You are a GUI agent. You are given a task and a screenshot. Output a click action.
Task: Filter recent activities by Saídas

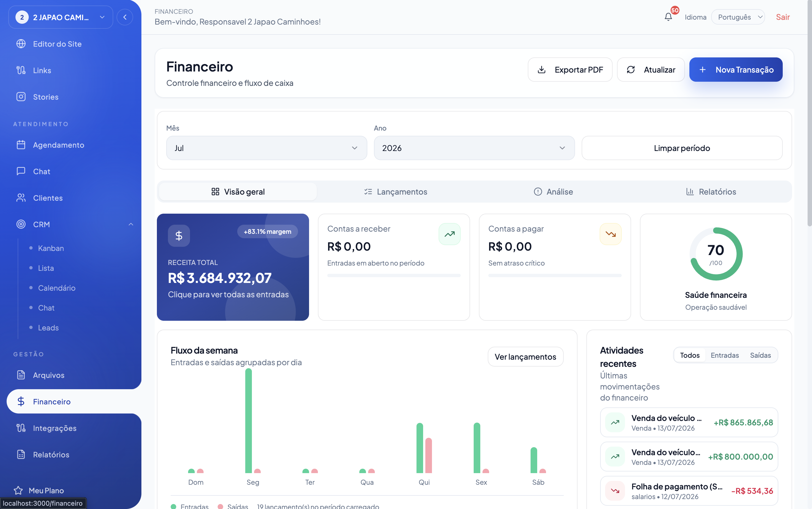point(760,355)
